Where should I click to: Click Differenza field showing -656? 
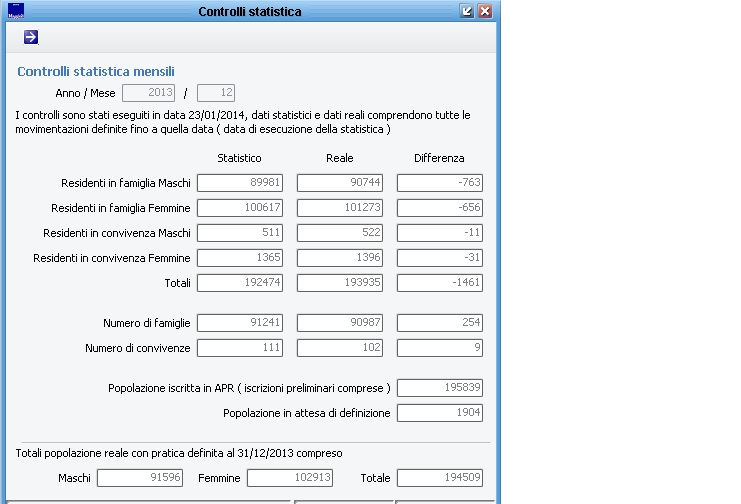pyautogui.click(x=440, y=208)
